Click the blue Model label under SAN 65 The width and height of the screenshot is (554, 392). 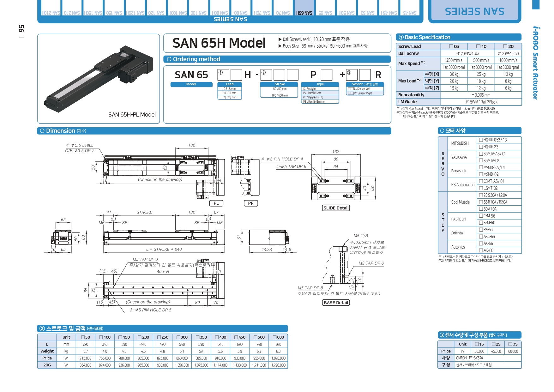191,84
